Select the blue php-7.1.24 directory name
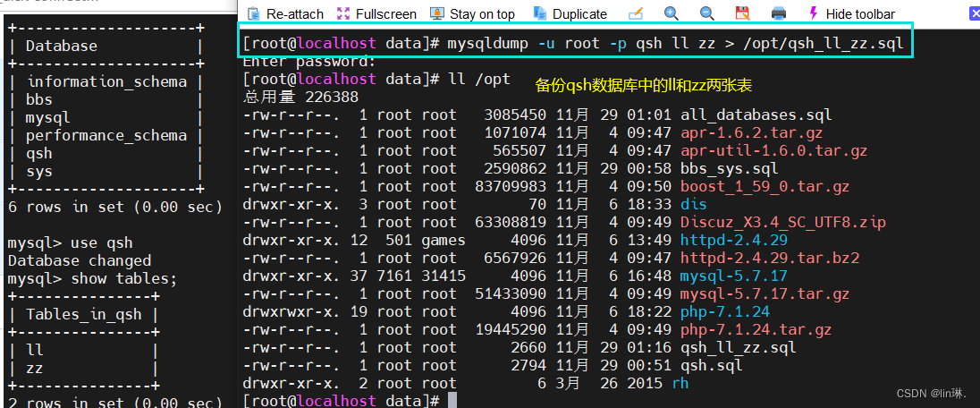 tap(725, 311)
